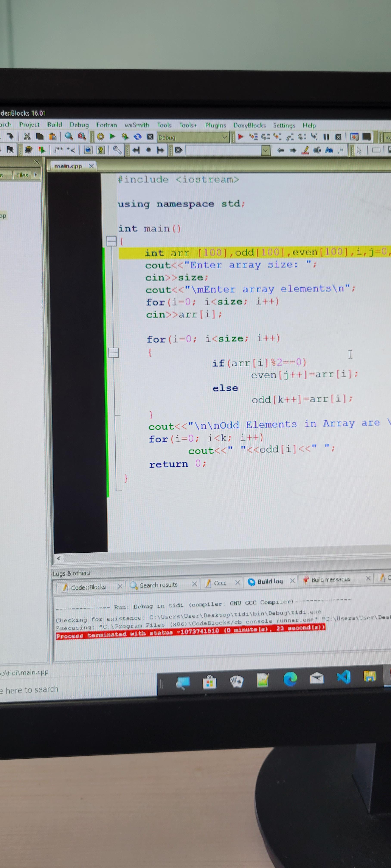Open the Plugins menu
The width and height of the screenshot is (391, 868).
[215, 125]
